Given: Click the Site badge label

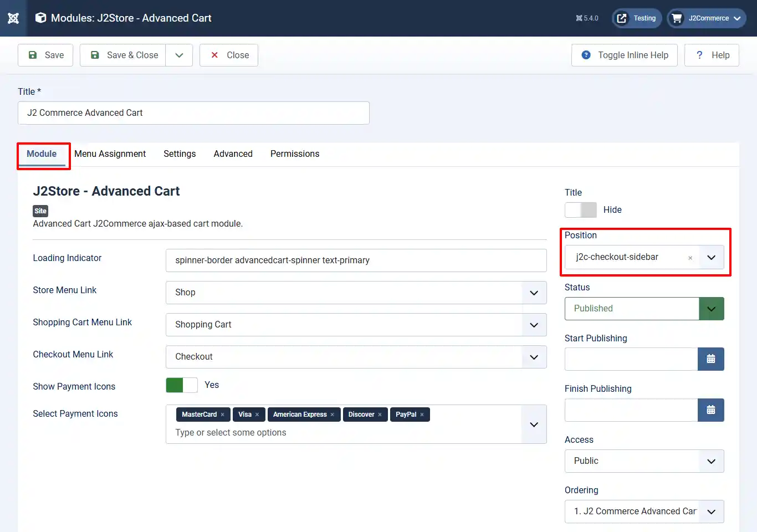Looking at the screenshot, I should click(x=40, y=211).
